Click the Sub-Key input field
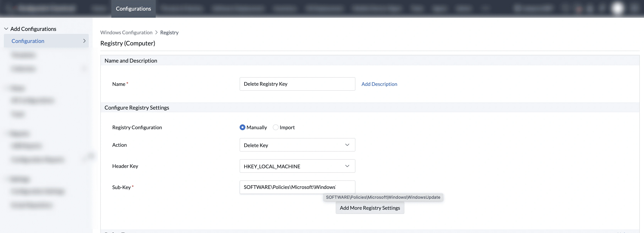This screenshot has height=233, width=644. click(297, 187)
